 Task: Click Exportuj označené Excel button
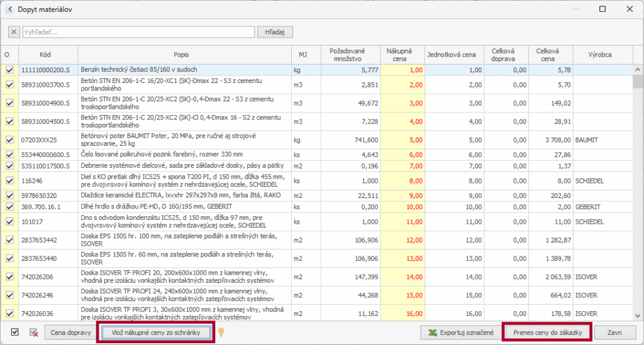[461, 332]
